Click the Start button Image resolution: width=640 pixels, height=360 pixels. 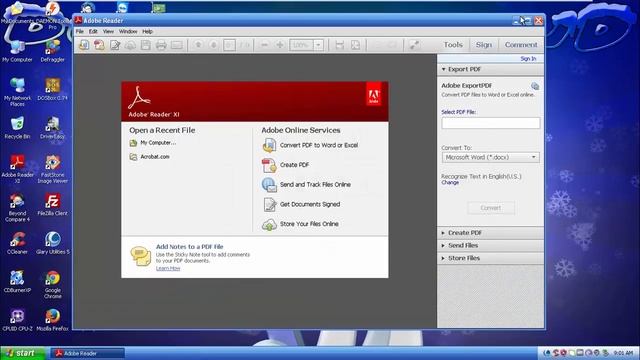pos(23,353)
